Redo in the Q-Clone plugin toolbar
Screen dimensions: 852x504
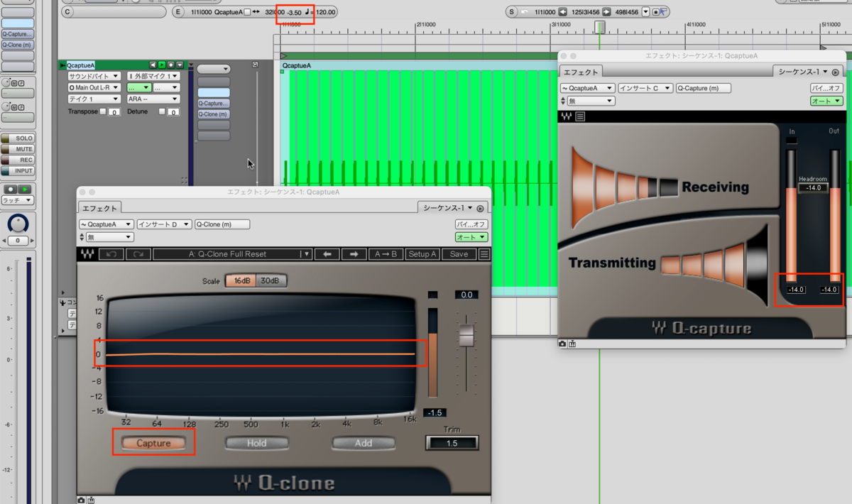coord(138,254)
